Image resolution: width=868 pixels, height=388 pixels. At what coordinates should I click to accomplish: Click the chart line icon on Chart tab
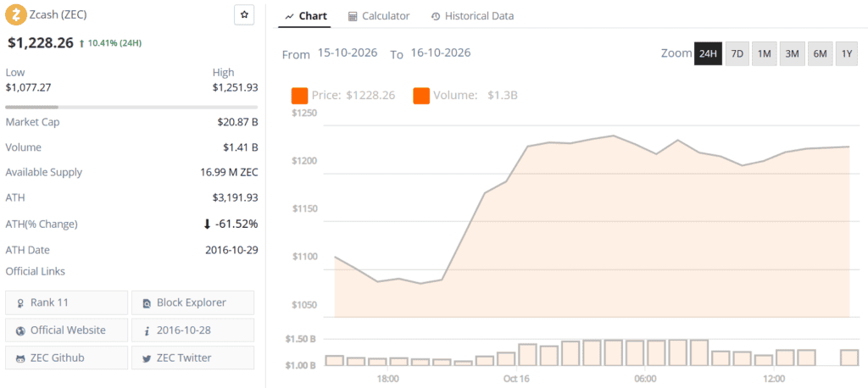[290, 17]
